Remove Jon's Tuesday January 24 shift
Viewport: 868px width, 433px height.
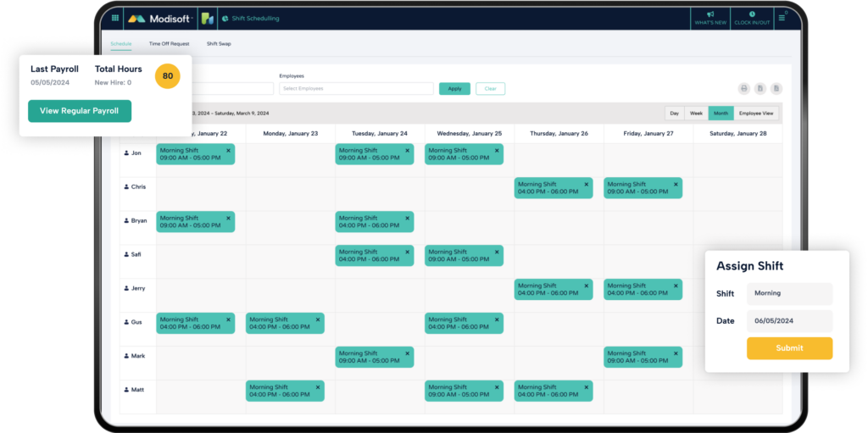point(407,150)
